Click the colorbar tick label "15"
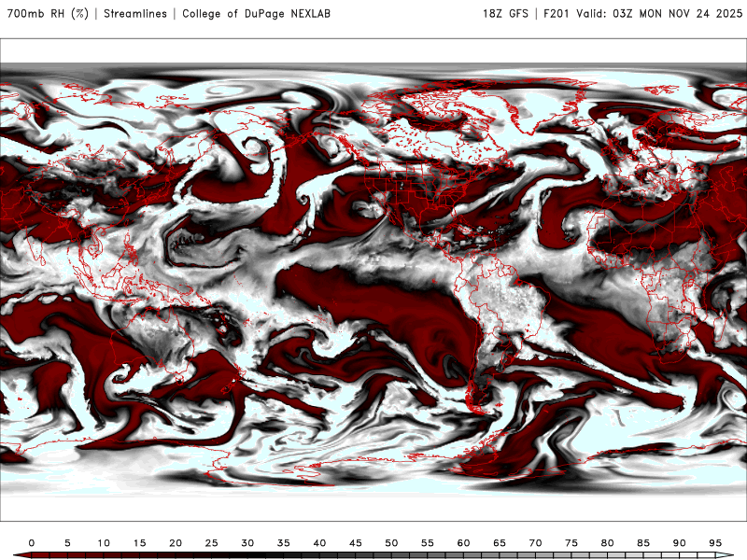This screenshot has width=747, height=560. [x=139, y=543]
